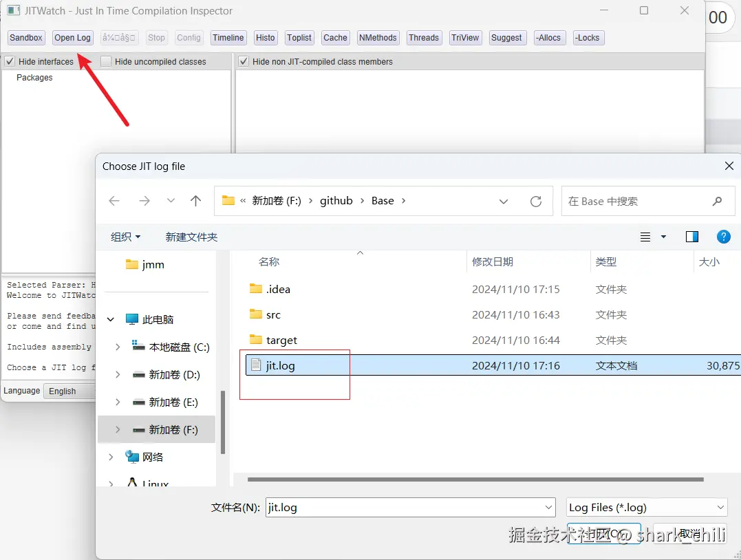Viewport: 741px width, 560px height.
Task: Open the 组织 menu
Action: [x=125, y=237]
